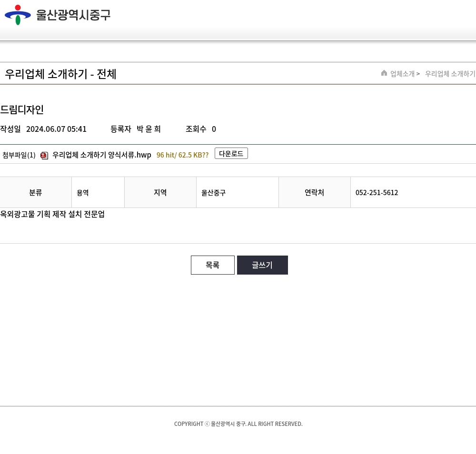
Task: Go back via the 목록 button
Action: [x=212, y=265]
